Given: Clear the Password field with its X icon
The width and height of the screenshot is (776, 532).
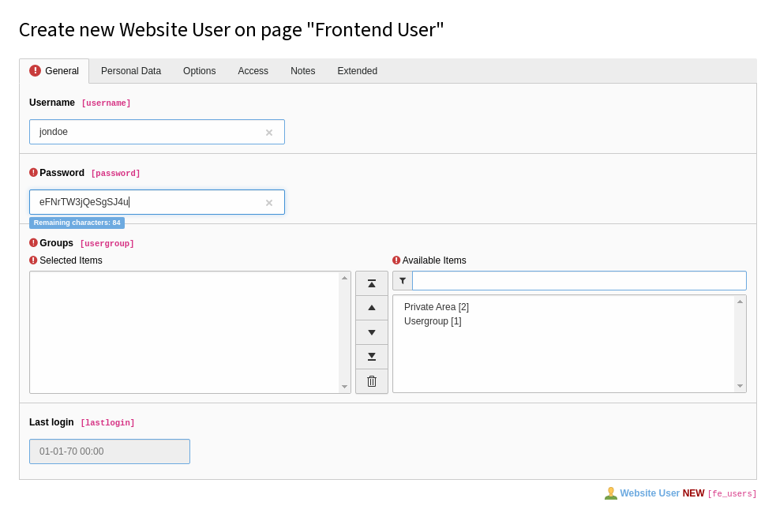Looking at the screenshot, I should (269, 203).
